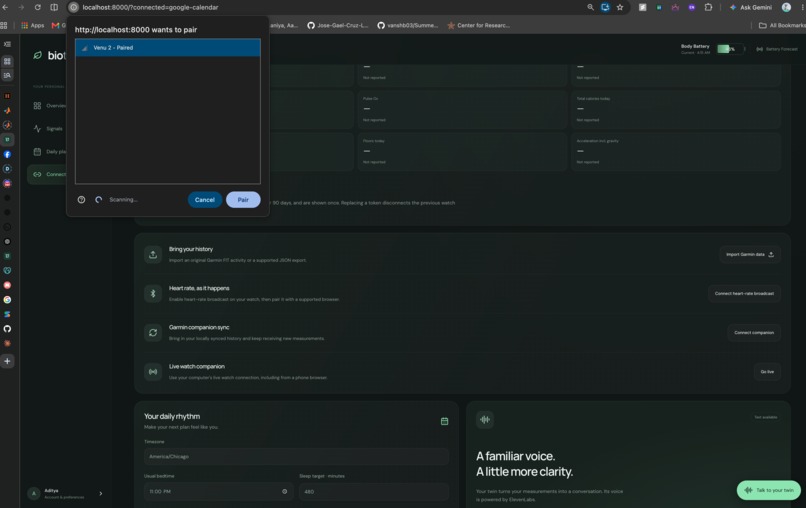Click the GitHub tab in the vertical tab strip
Screen dimensions: 806x508
coord(7,329)
